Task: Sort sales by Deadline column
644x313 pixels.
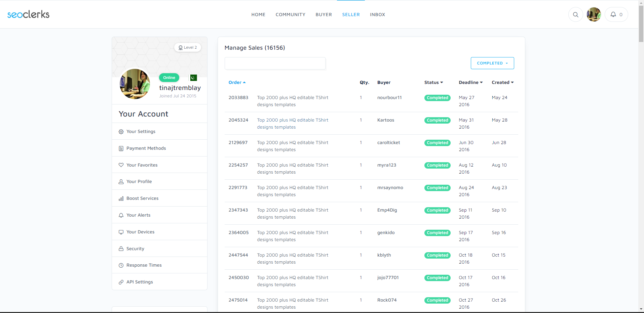Action: click(x=470, y=82)
